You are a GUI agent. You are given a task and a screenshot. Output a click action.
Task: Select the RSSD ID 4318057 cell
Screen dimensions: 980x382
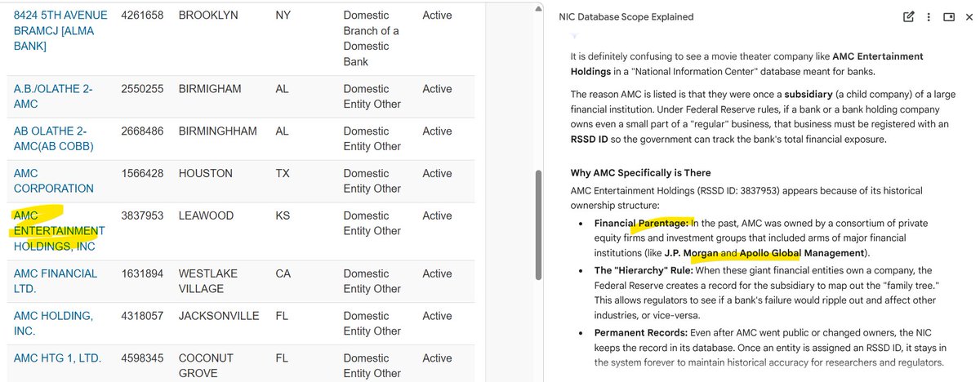click(x=142, y=316)
